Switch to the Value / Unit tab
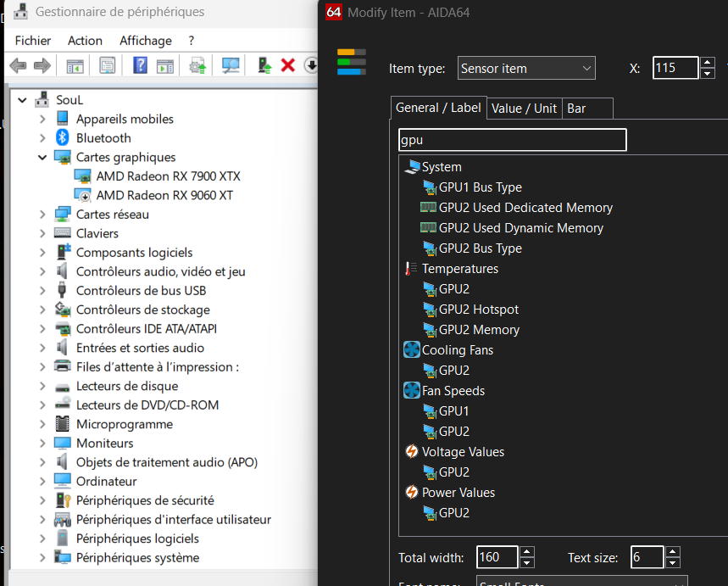Viewport: 728px width, 586px height. 525,109
